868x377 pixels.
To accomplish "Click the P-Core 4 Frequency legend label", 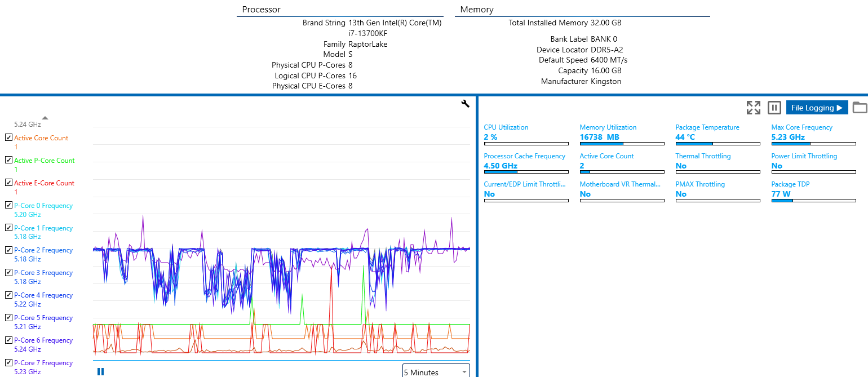I will point(43,295).
